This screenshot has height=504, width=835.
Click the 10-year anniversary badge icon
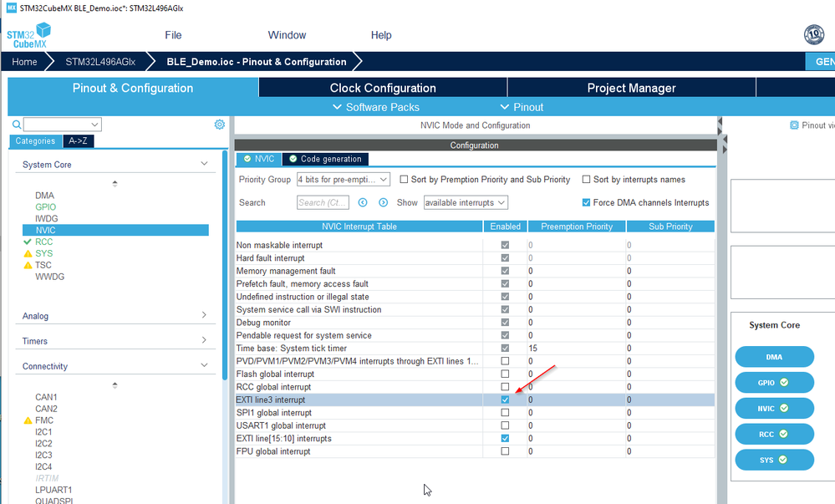pos(814,35)
